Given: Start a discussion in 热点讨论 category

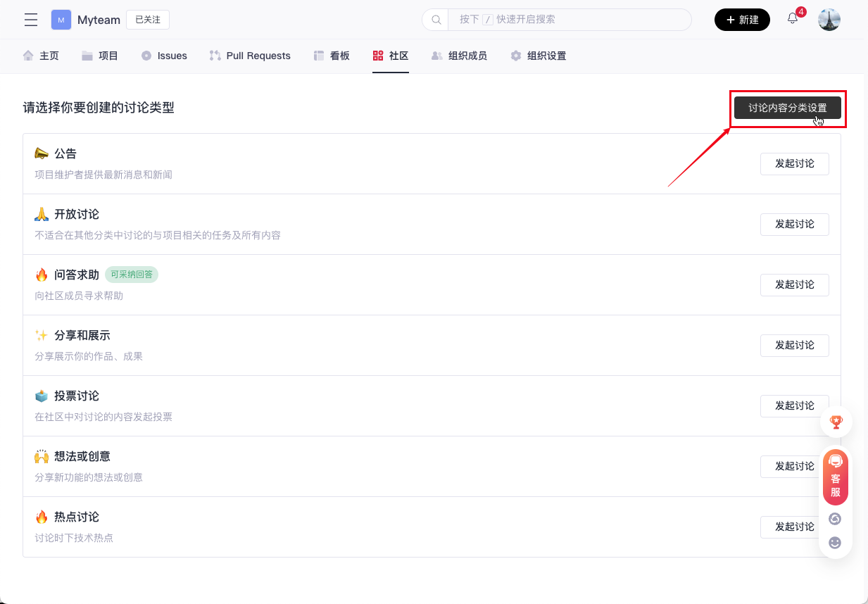Looking at the screenshot, I should click(x=794, y=527).
